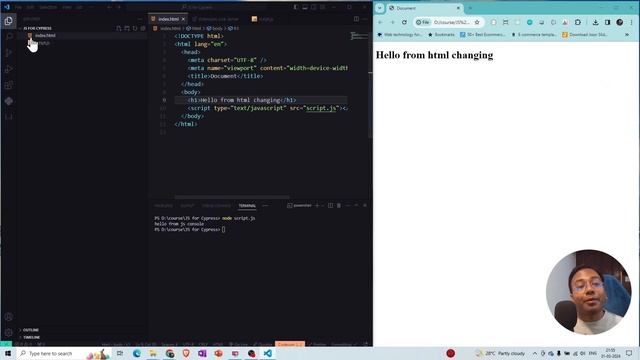Open Explorer more actions ellipsis
Viewport: 640px width, 360px height.
coord(140,19)
